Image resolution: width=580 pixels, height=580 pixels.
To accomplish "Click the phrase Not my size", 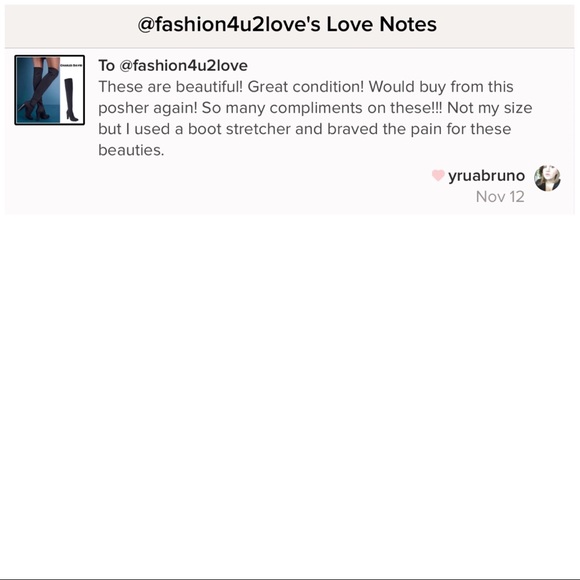I will pos(489,108).
